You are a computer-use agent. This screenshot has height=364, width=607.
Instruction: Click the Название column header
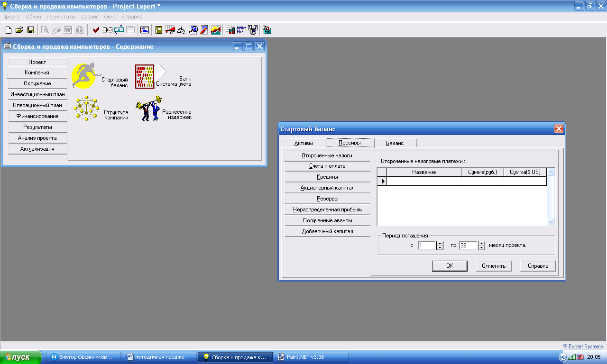coord(424,172)
